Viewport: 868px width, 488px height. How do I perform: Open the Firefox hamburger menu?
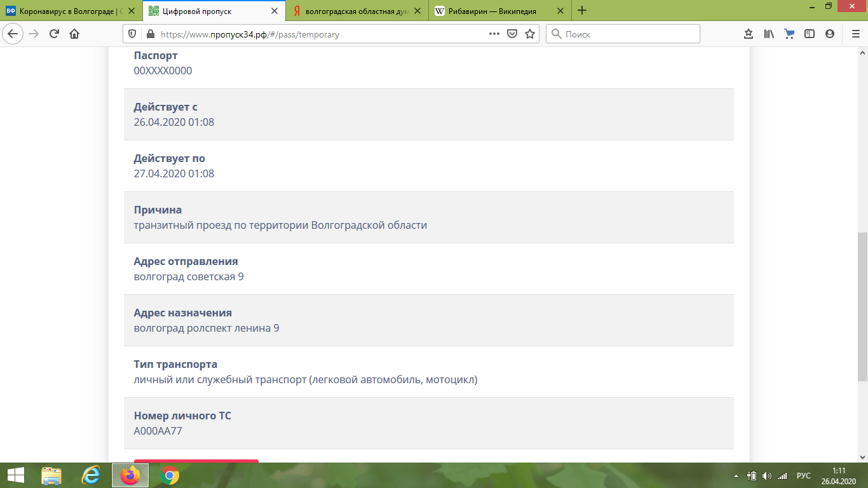855,34
